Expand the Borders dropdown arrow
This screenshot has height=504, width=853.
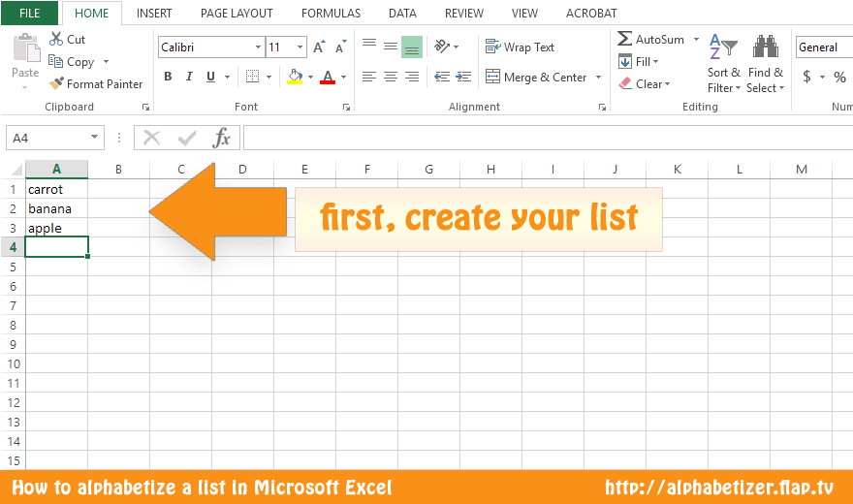tap(269, 78)
